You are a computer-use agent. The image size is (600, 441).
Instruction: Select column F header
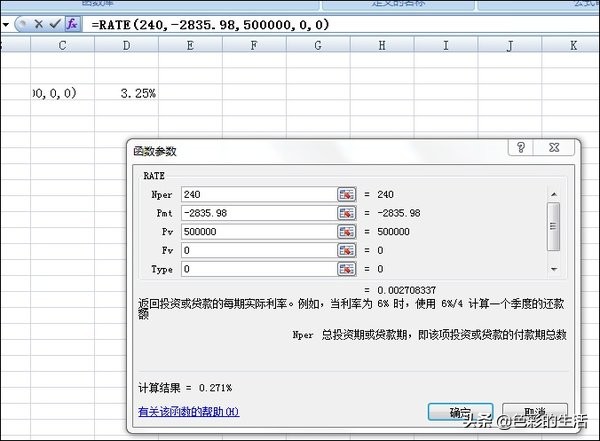click(254, 46)
